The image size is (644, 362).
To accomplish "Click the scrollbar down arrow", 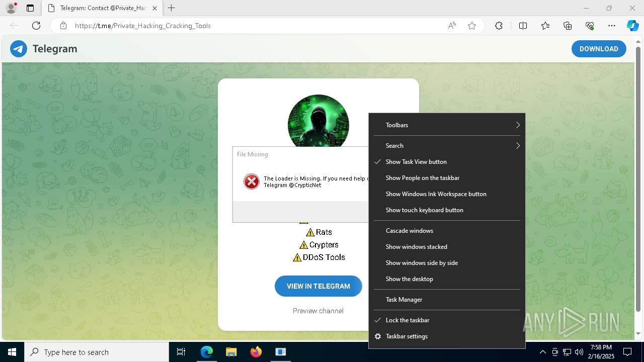I will [x=638, y=334].
